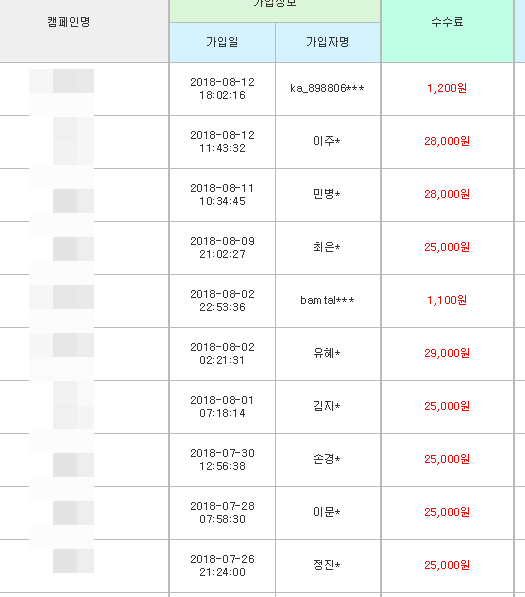Select subscriber 유혜*
The height and width of the screenshot is (597, 525).
[x=327, y=353]
